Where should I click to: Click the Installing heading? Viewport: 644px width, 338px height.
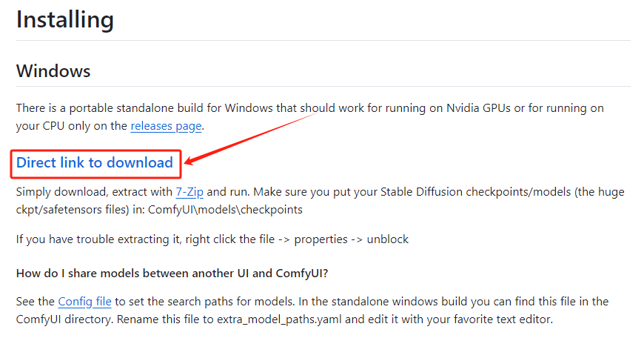(65, 20)
